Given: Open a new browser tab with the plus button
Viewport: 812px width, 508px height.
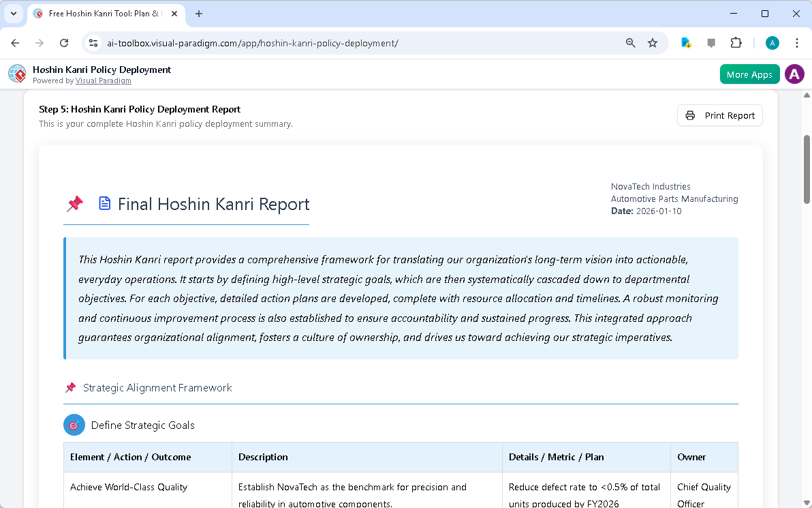Looking at the screenshot, I should pos(198,14).
